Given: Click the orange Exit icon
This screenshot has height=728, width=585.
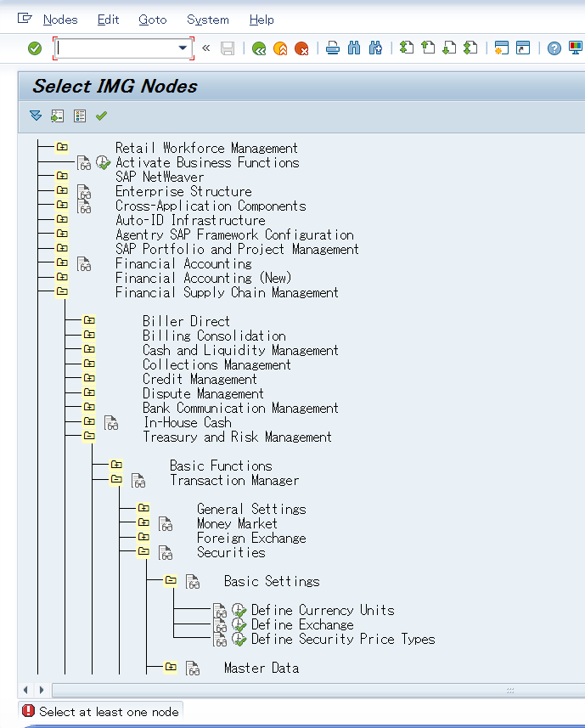Looking at the screenshot, I should point(280,48).
